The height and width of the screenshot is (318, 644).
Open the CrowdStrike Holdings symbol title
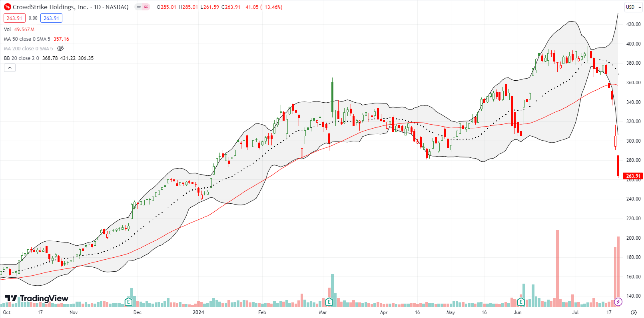[x=70, y=7]
